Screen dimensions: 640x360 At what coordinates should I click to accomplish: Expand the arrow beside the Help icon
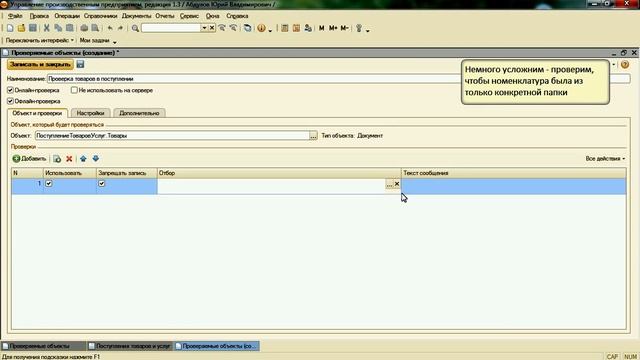pyautogui.click(x=270, y=30)
